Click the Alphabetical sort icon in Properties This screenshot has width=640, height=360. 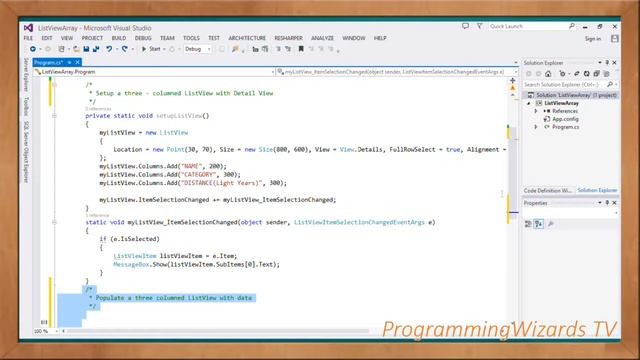click(x=539, y=224)
